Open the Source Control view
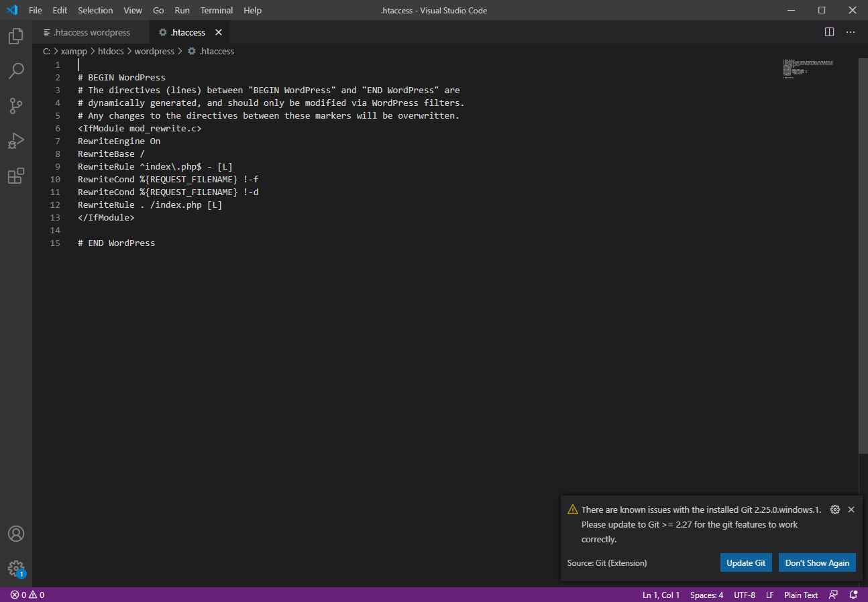The width and height of the screenshot is (868, 602). coord(16,105)
